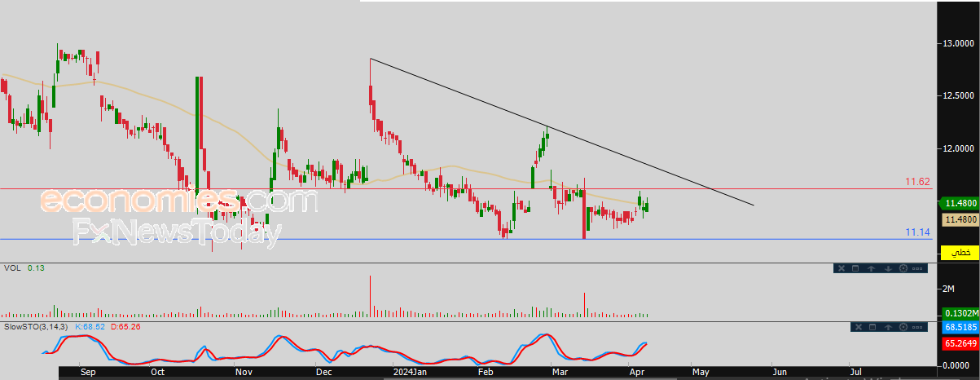Image resolution: width=980 pixels, height=380 pixels.
Task: Click the May label on time axis
Action: [x=701, y=371]
